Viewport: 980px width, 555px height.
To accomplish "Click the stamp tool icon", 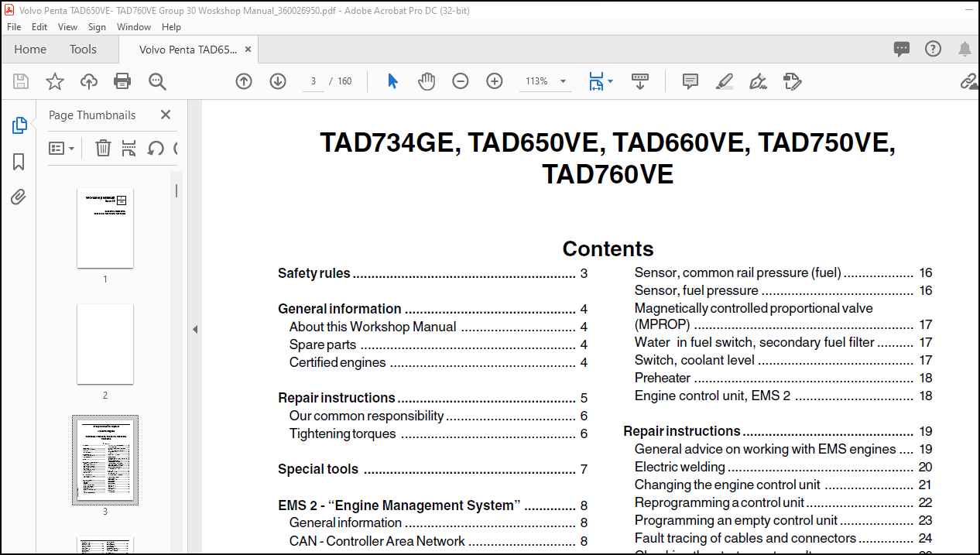I will [792, 81].
